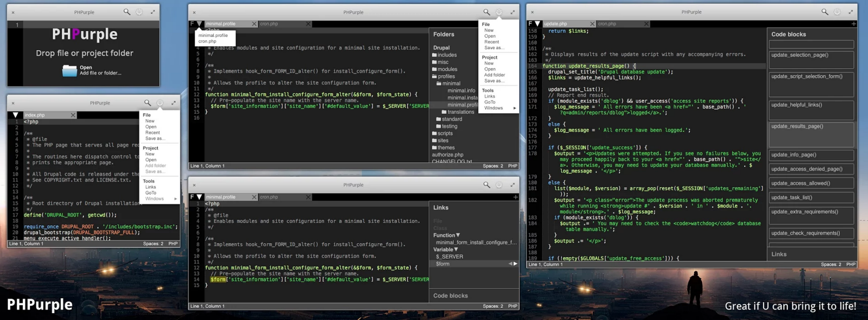Select Links in the index.php window Tools menu

point(151,187)
